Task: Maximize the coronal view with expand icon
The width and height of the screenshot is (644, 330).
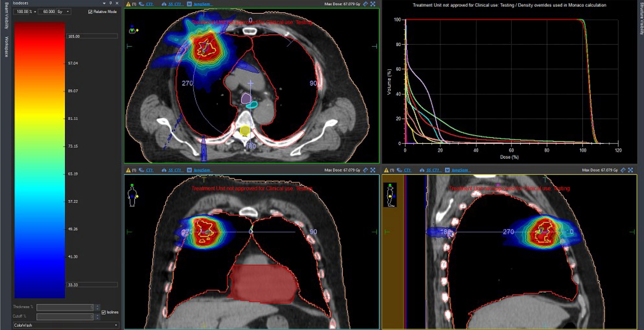Action: (373, 170)
